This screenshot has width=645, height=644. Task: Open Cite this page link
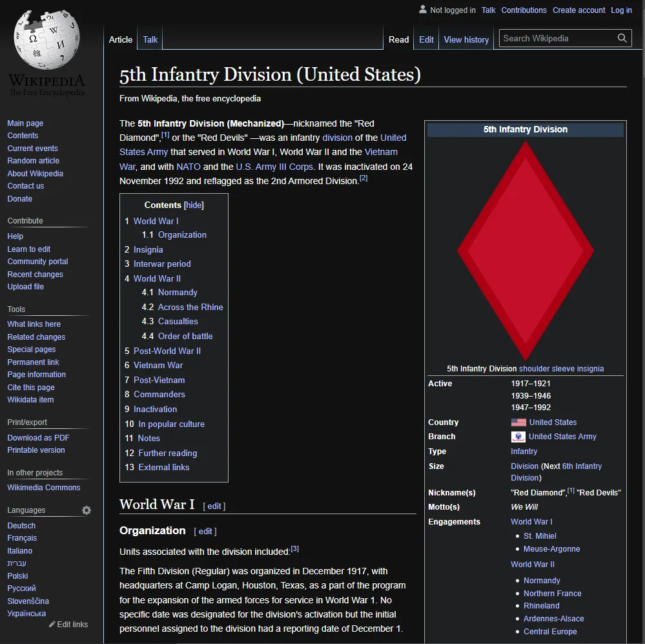click(x=31, y=387)
